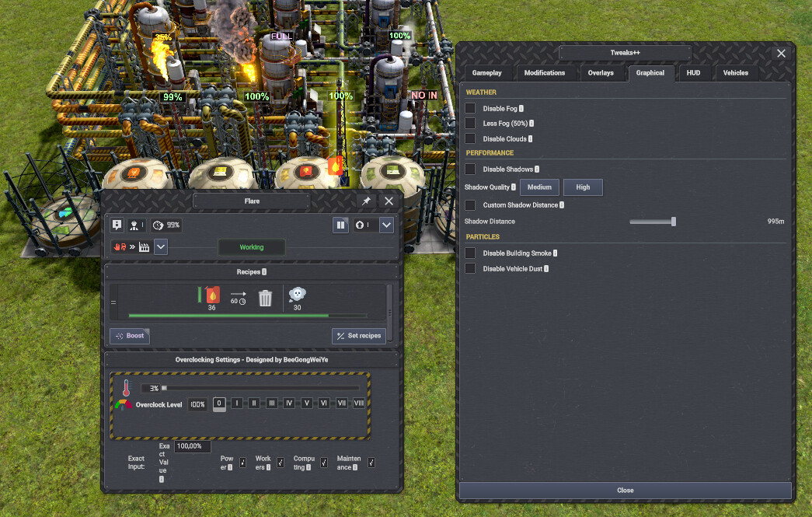
Task: Select overclock level II
Action: click(254, 403)
